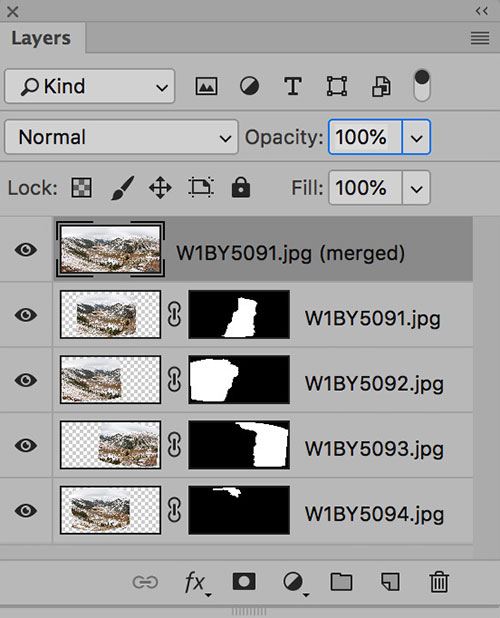
Task: Hide the W1BY5093.jpg layer
Action: point(26,445)
